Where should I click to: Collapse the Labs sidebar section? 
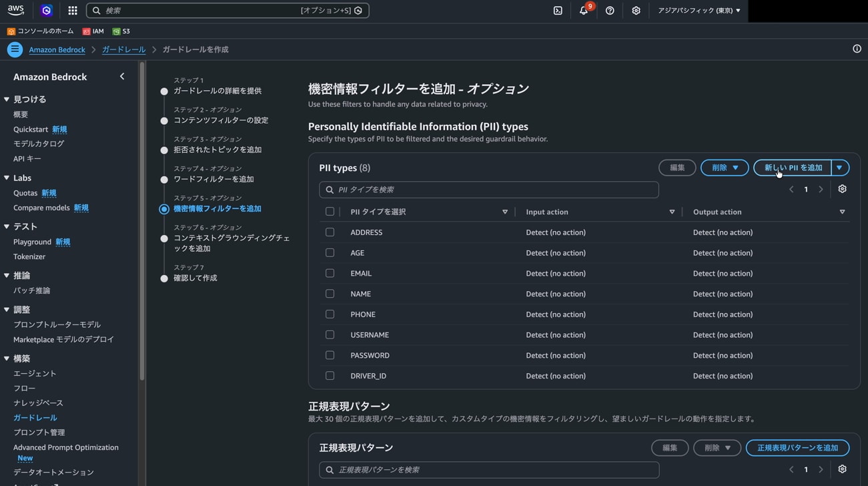coord(7,178)
